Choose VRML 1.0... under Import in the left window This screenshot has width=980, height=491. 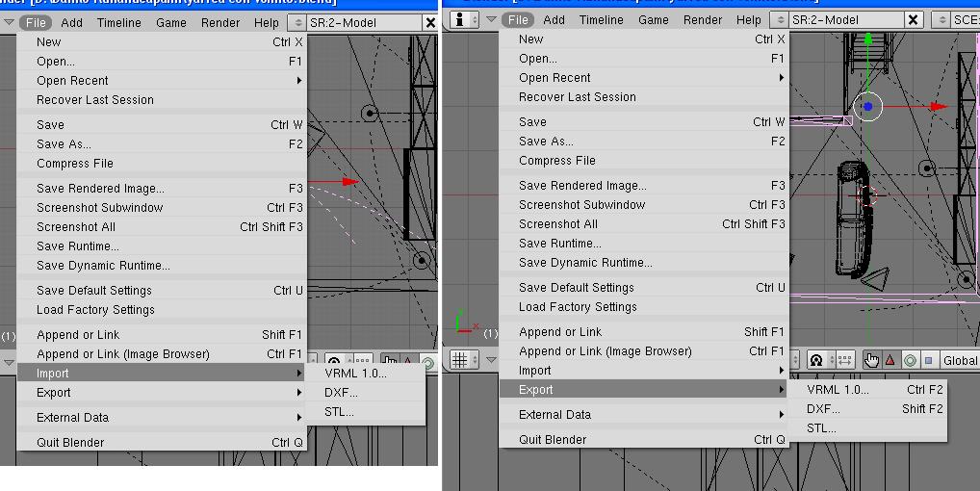pos(366,374)
